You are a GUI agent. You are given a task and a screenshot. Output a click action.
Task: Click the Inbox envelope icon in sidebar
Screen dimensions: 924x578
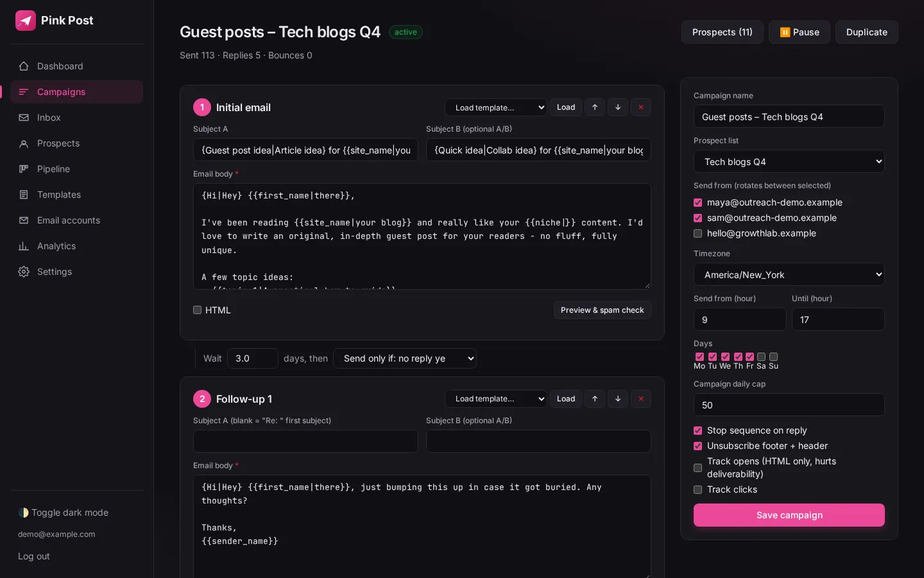tap(24, 118)
